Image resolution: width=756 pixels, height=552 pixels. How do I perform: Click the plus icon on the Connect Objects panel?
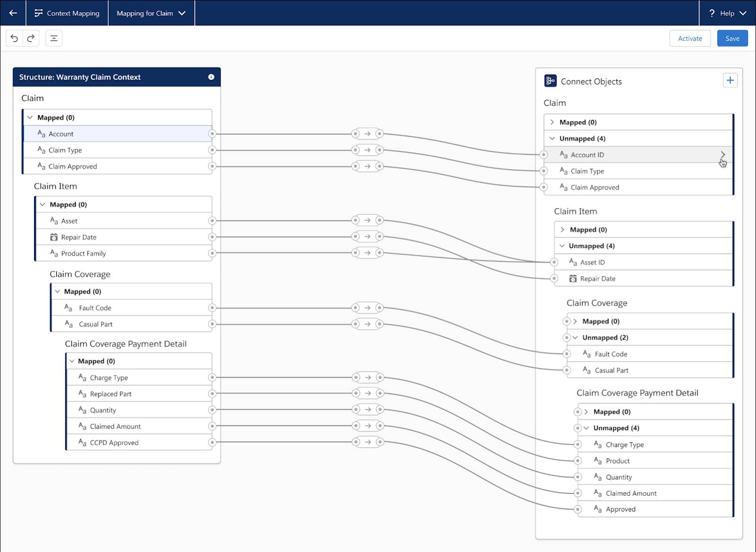[x=730, y=80]
